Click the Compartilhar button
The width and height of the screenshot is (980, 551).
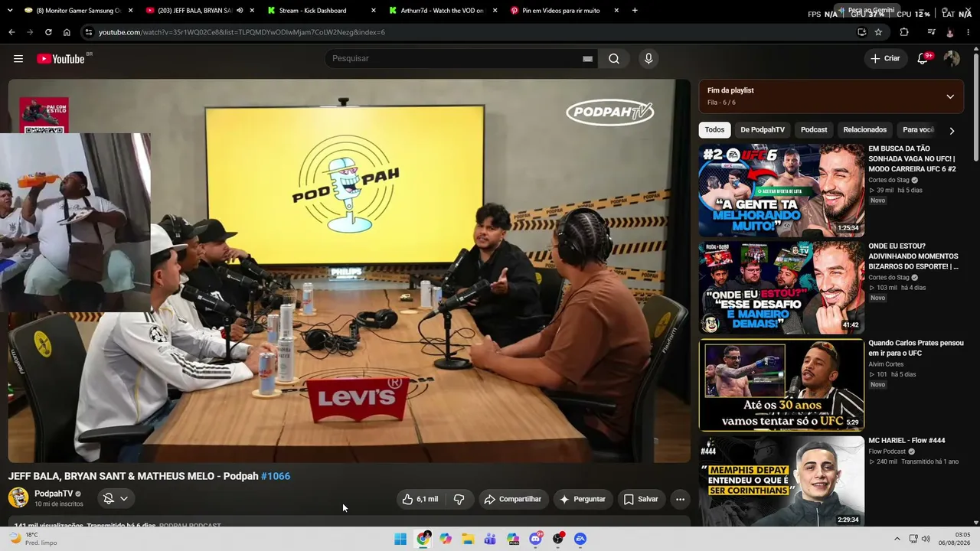point(512,499)
